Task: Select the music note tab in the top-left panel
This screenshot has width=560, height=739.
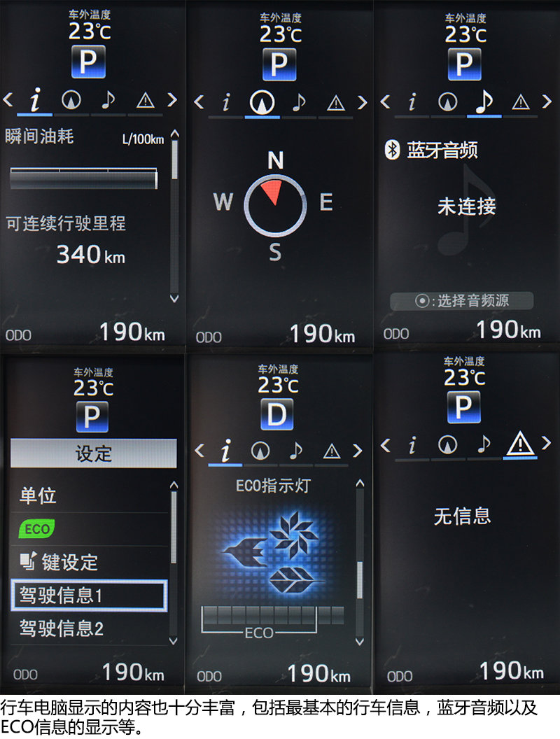Action: (108, 99)
